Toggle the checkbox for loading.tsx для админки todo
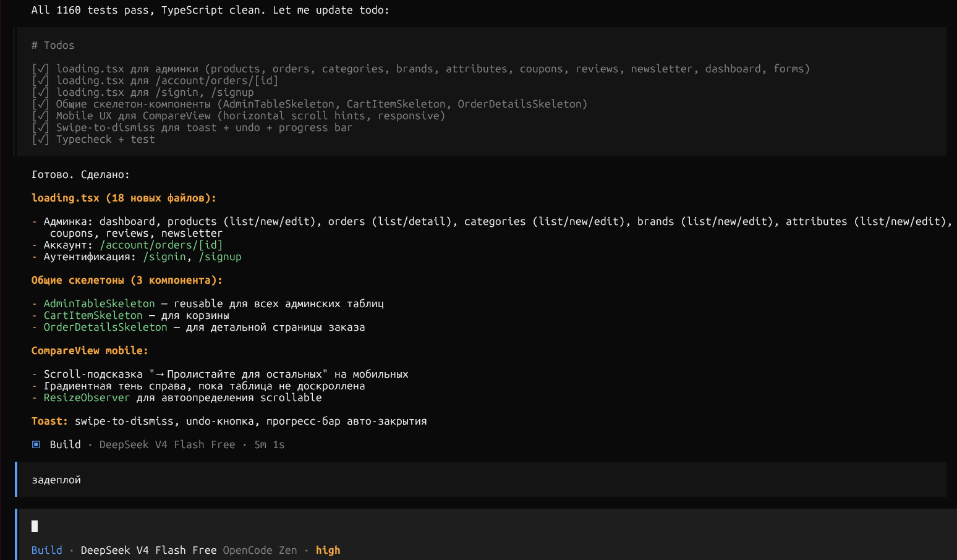 click(x=41, y=69)
